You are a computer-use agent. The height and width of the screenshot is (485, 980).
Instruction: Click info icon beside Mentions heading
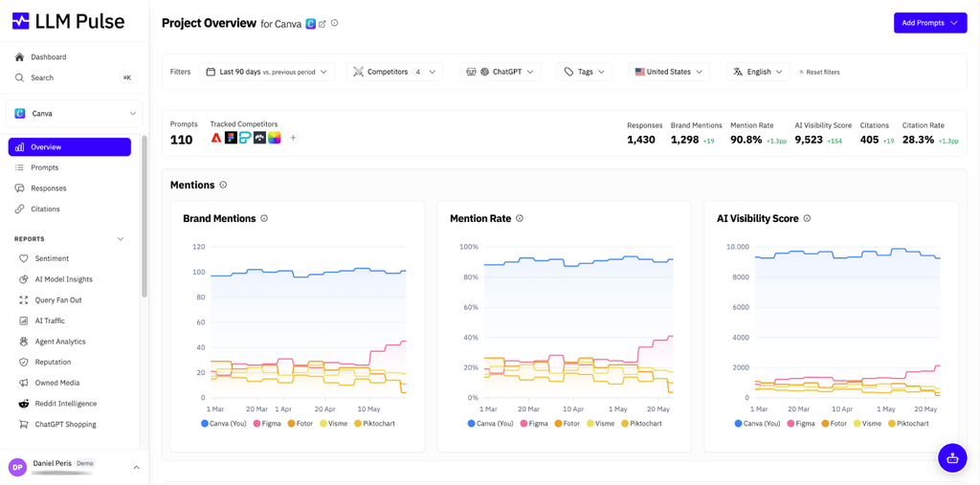tap(223, 185)
